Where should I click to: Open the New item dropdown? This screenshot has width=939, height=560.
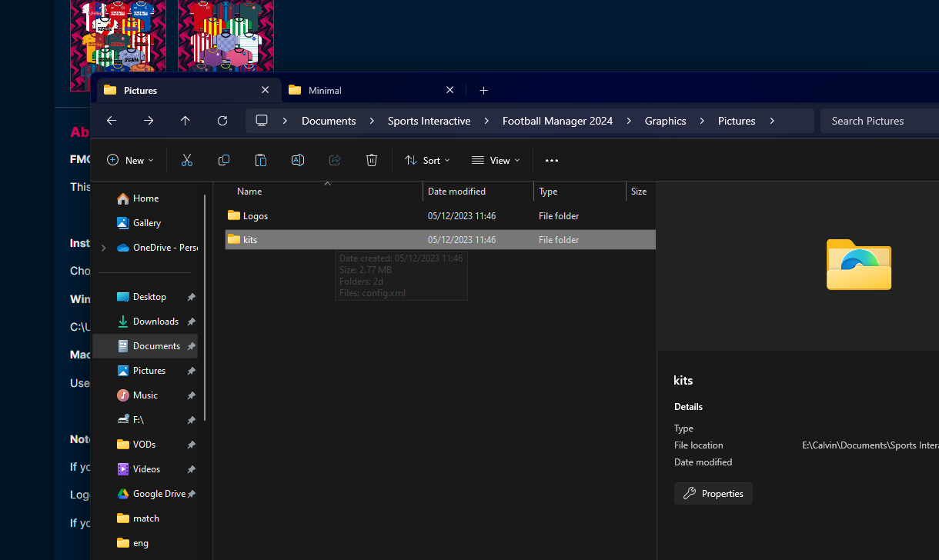pos(130,160)
